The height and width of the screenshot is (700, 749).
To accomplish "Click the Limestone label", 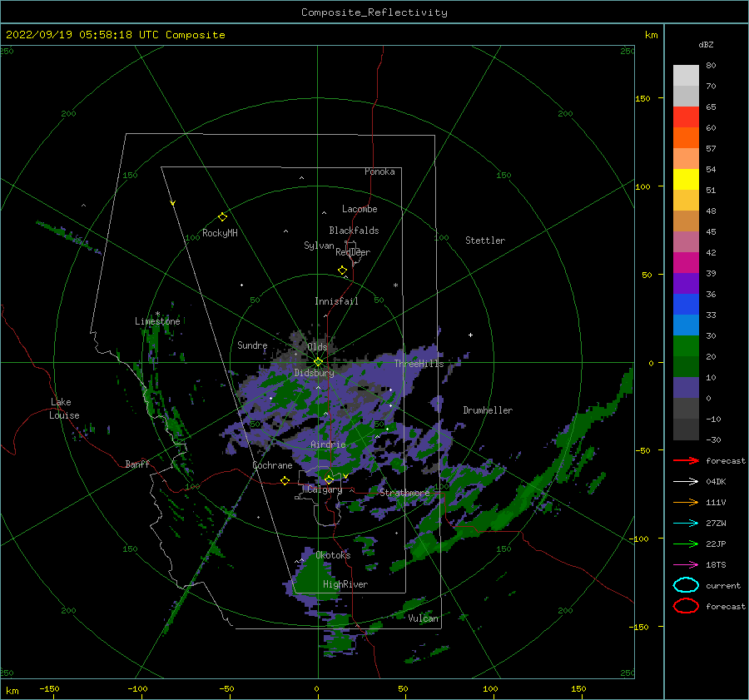I will (157, 321).
